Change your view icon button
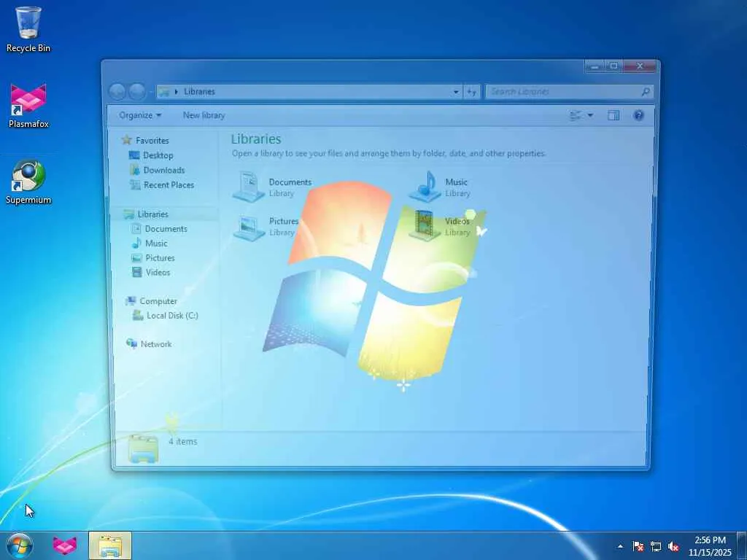This screenshot has height=560, width=747. (x=576, y=115)
